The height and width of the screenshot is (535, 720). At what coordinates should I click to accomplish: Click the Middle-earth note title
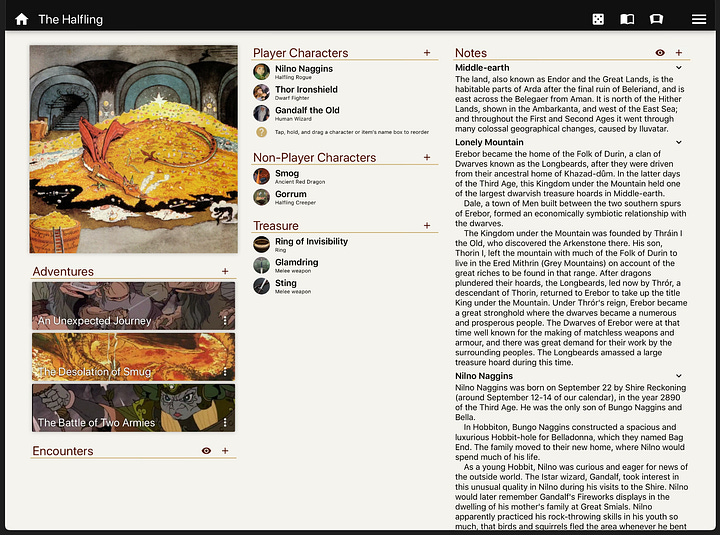click(x=482, y=68)
